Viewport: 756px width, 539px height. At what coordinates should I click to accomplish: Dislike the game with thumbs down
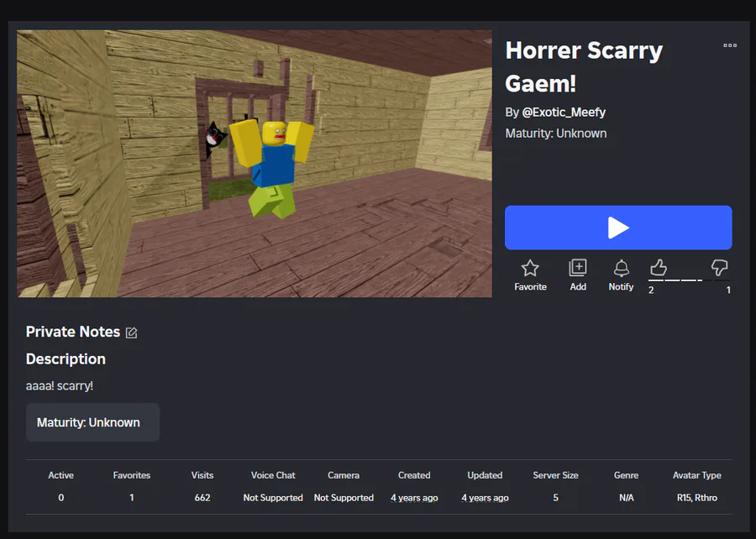tap(719, 267)
